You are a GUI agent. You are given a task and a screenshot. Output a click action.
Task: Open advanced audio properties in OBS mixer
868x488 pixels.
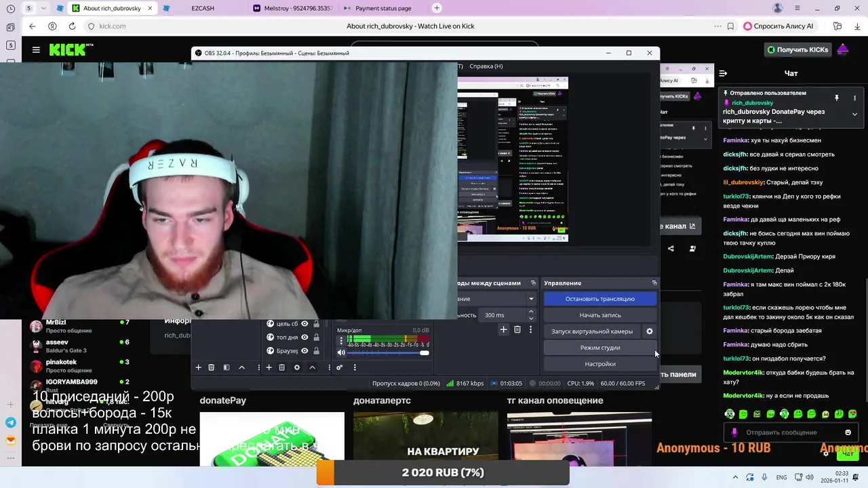[339, 367]
